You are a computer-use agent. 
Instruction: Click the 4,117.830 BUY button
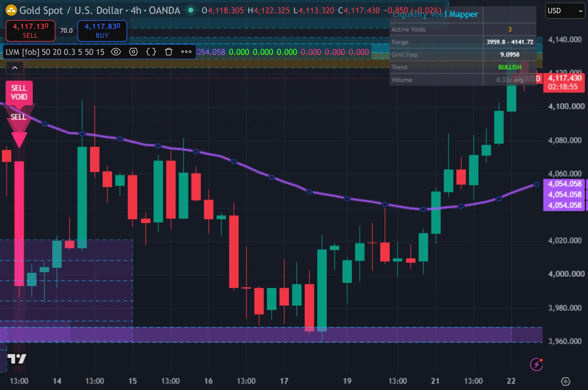point(102,31)
